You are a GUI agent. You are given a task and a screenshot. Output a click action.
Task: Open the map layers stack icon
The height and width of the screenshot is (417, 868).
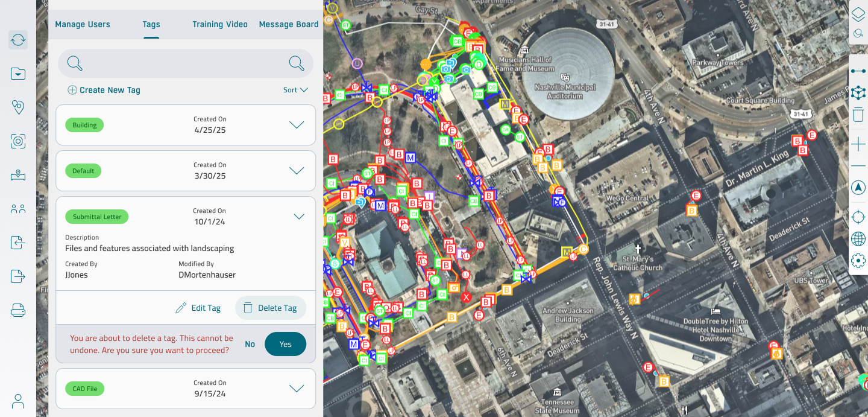858,13
